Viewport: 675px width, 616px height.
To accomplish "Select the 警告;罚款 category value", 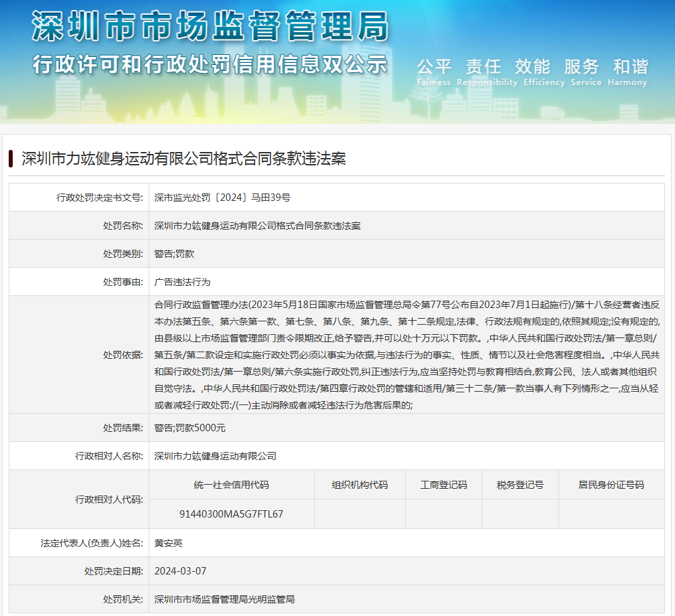I will (x=174, y=254).
